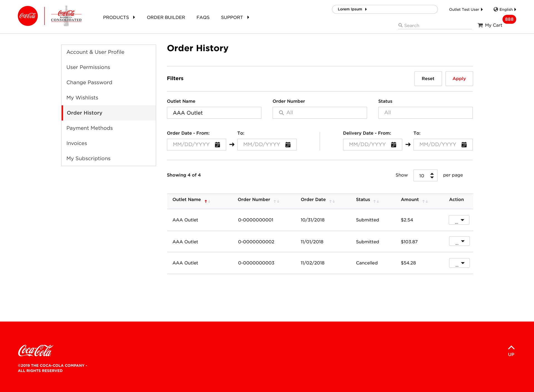Click the white Coca-Cola footer logo
Viewport: 534px width, 392px height.
coord(36,351)
